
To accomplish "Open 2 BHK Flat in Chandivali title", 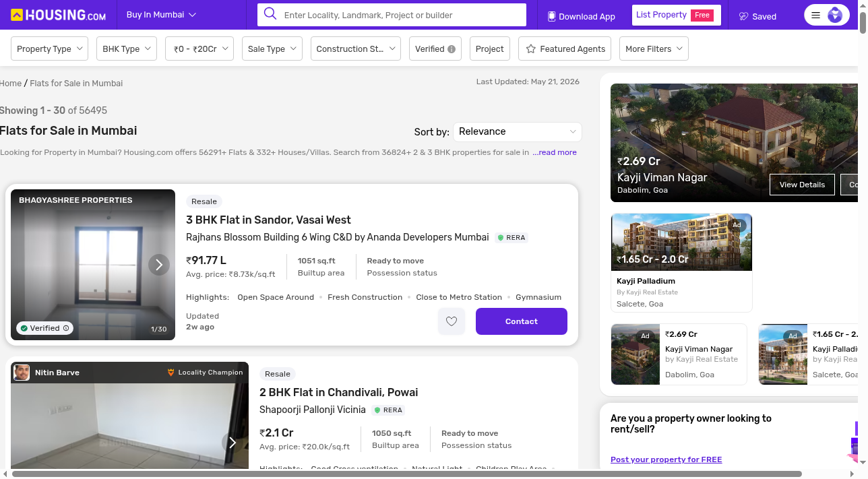I will click(x=338, y=392).
